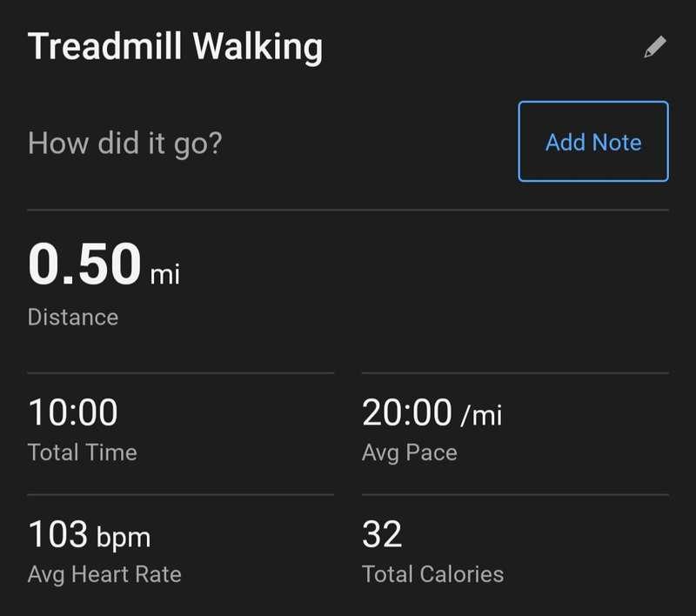Click the Treadmill Walking title
This screenshot has width=696, height=616.
coord(175,47)
